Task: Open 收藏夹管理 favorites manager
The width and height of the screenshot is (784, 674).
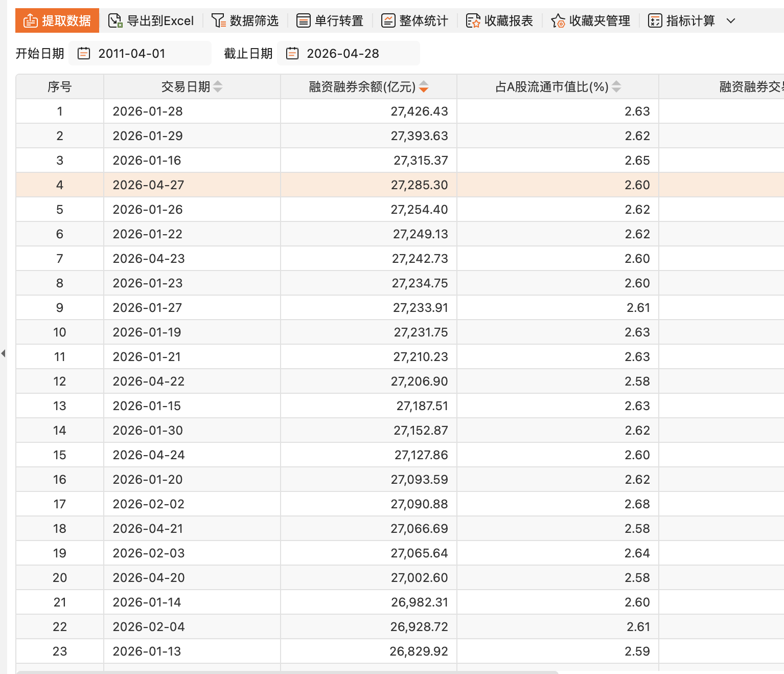Action: [x=591, y=21]
